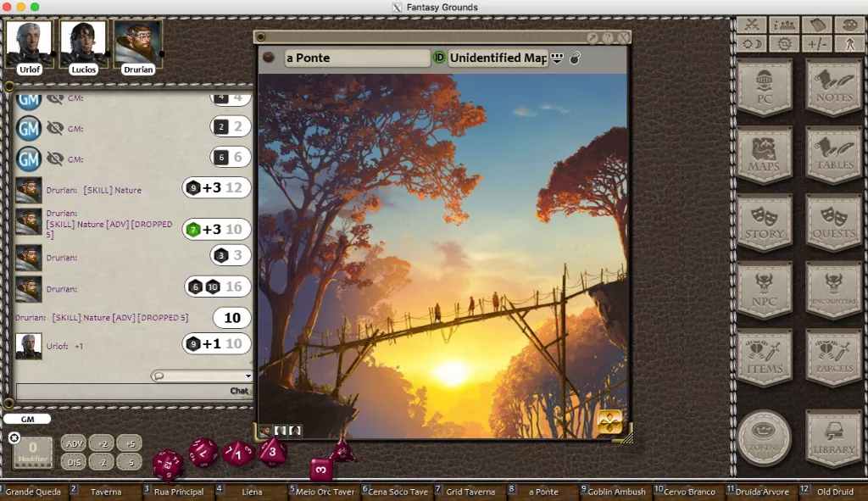Open the image sharing dropdown icon
868x501 pixels.
tap(557, 58)
